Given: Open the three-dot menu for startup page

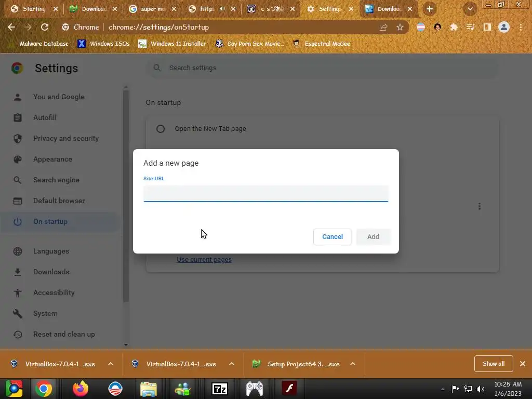Looking at the screenshot, I should tap(480, 206).
